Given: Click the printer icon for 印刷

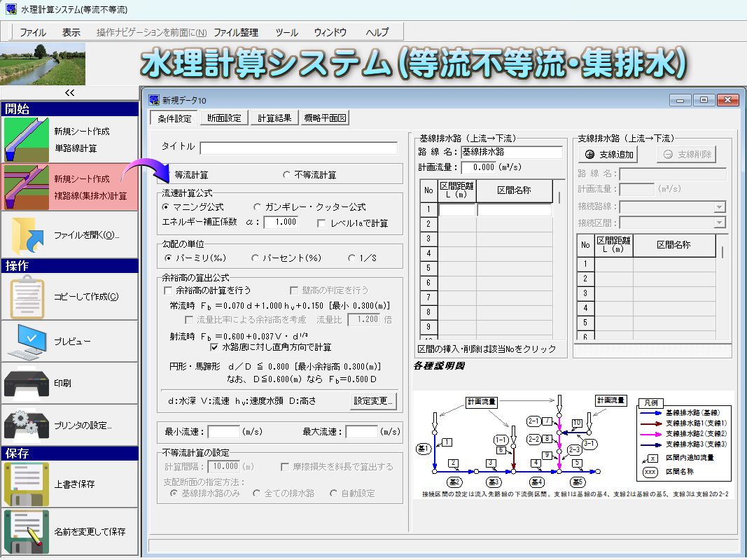Looking at the screenshot, I should (27, 382).
